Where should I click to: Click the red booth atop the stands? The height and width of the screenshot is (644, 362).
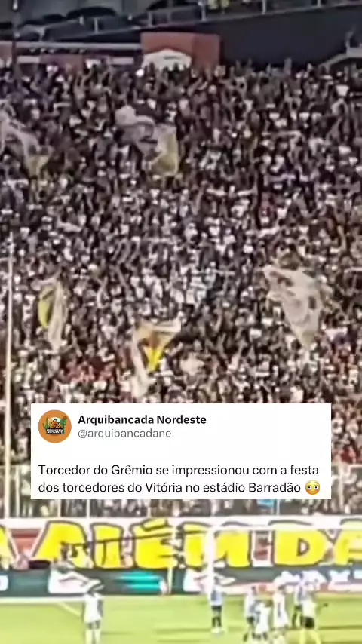[180, 50]
